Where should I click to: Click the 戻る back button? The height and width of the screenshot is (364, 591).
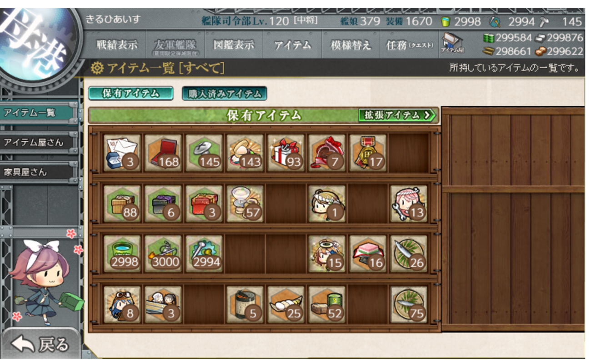(40, 344)
